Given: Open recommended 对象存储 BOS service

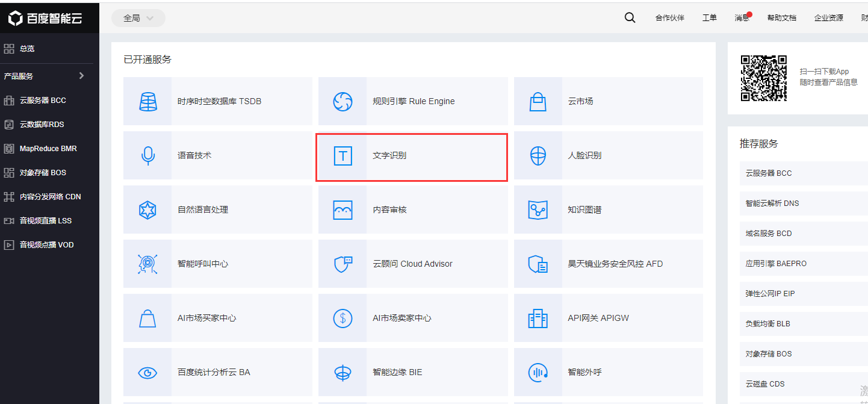Looking at the screenshot, I should tap(804, 353).
